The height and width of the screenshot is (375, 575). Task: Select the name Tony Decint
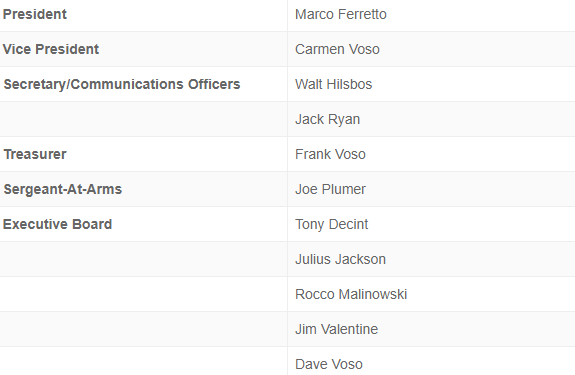pyautogui.click(x=332, y=224)
